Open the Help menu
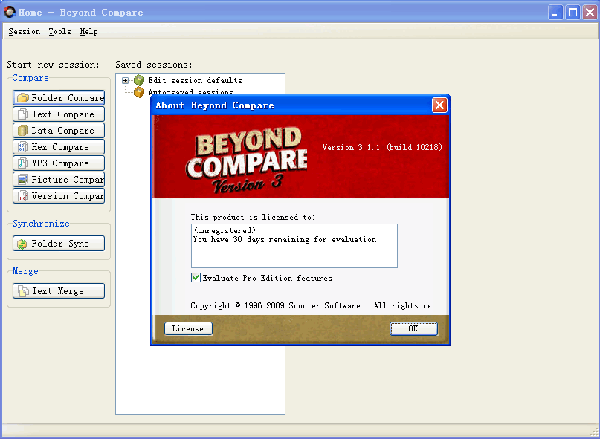The height and width of the screenshot is (439, 600). [88, 31]
